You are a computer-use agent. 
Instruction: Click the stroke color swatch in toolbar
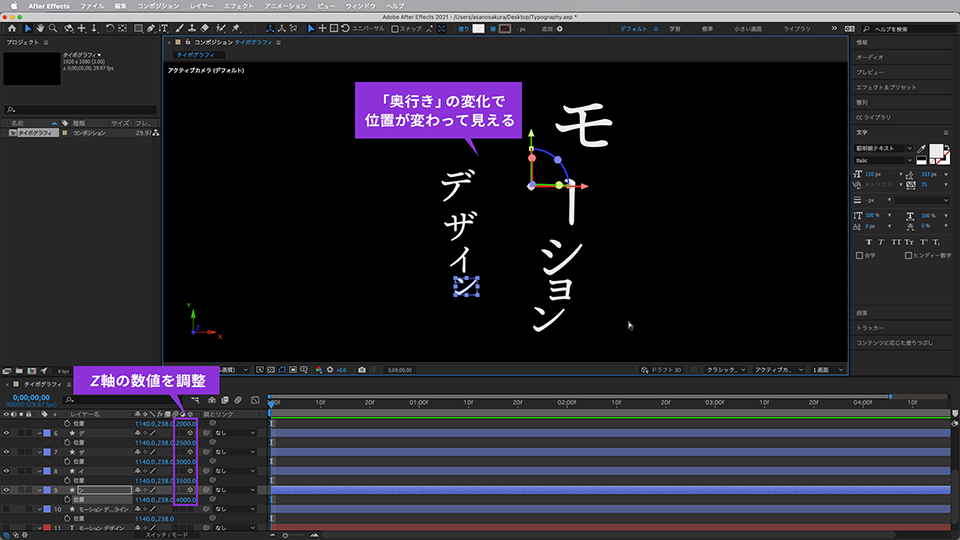pos(505,29)
